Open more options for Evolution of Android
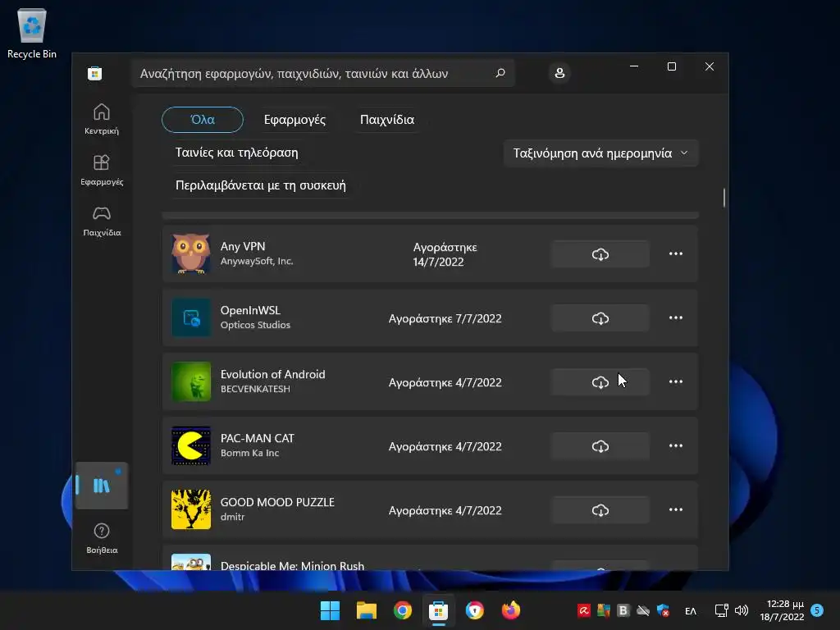Screen dimensions: 840x630 click(x=676, y=381)
